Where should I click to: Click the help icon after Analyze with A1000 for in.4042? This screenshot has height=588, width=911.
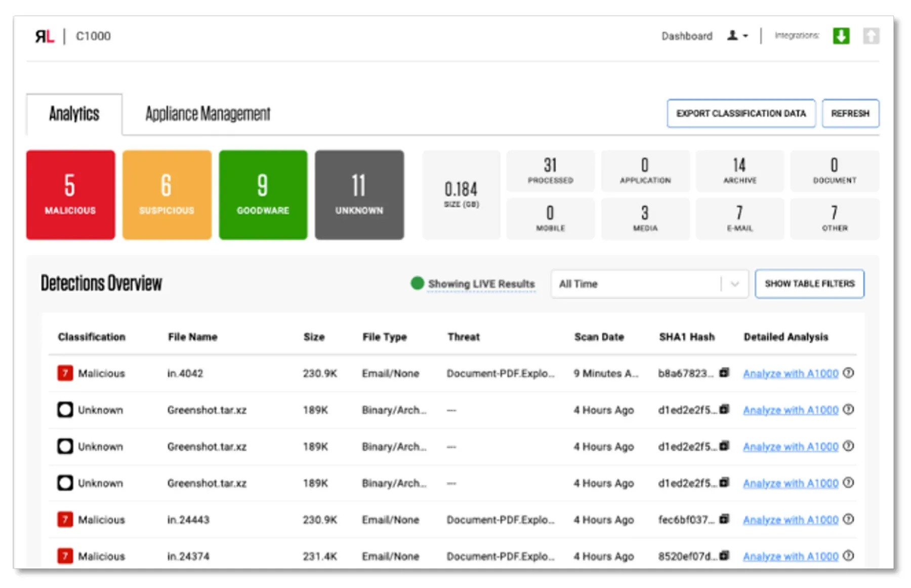(848, 373)
